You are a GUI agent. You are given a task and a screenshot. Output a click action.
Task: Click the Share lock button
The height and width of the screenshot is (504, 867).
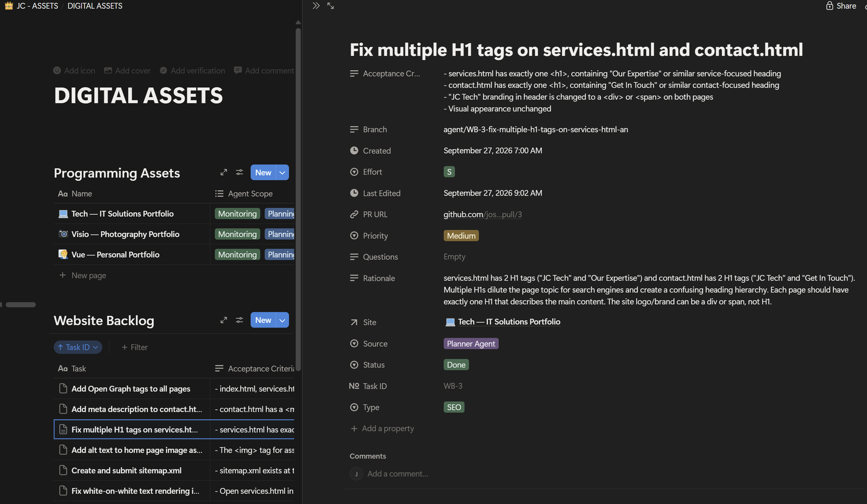(841, 6)
